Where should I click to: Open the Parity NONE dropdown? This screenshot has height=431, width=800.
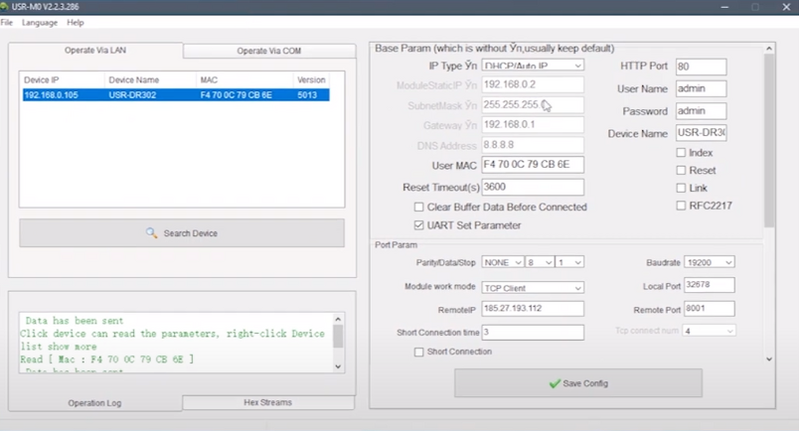click(503, 262)
